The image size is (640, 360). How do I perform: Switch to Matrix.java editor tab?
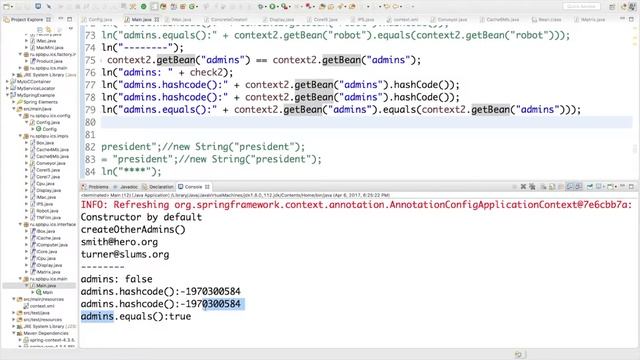coord(589,20)
